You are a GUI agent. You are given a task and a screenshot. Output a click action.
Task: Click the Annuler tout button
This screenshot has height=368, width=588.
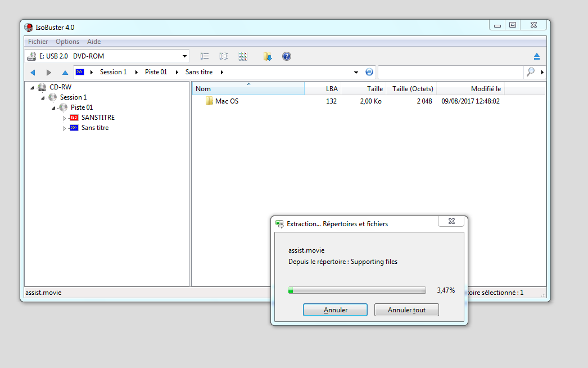[x=406, y=310]
